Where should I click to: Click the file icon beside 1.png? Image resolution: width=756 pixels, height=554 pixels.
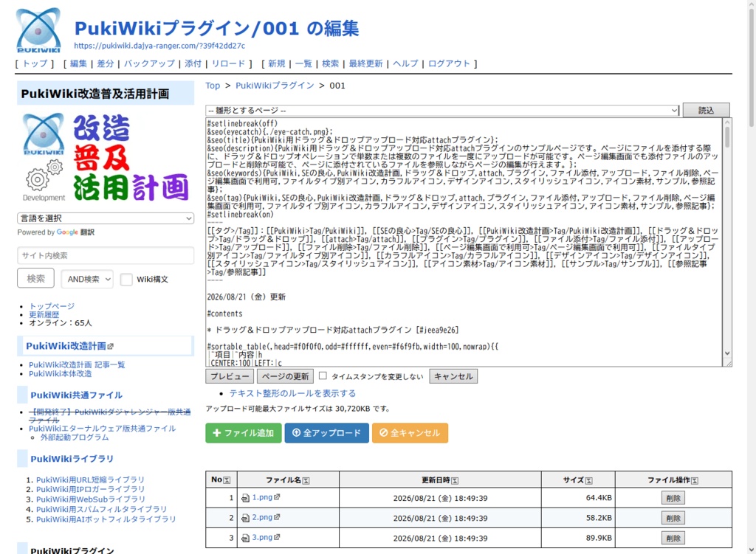click(245, 498)
